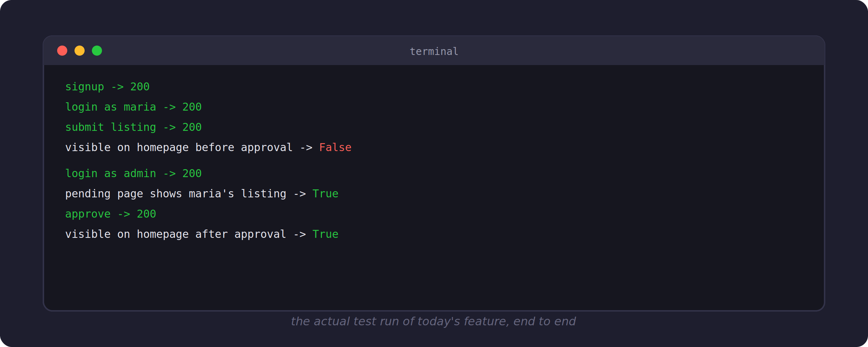Click the 200 status after 'login as maria'
The image size is (868, 347).
192,107
